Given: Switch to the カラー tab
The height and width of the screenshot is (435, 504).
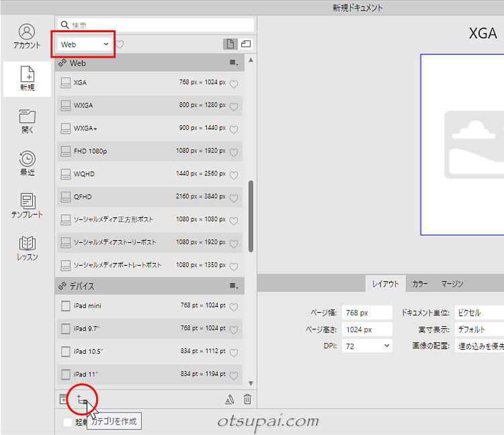Looking at the screenshot, I should 419,284.
